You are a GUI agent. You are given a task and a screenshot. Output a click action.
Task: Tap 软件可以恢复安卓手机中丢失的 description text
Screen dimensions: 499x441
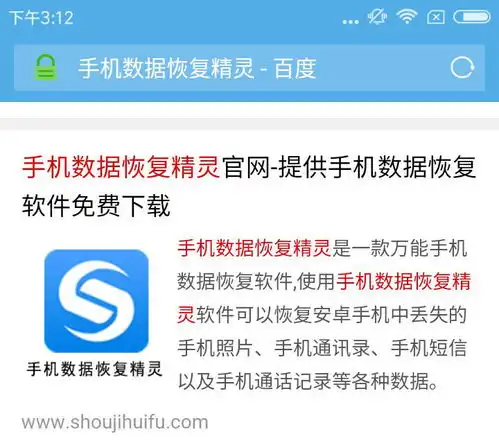point(332,315)
